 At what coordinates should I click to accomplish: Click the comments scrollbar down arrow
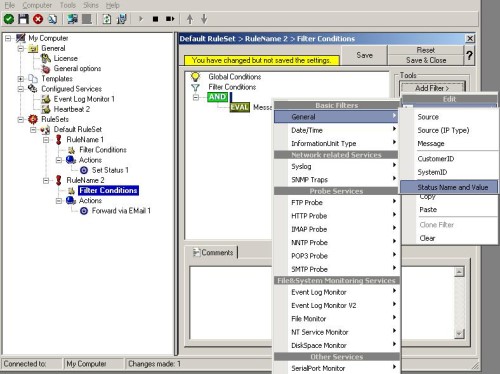(x=459, y=333)
